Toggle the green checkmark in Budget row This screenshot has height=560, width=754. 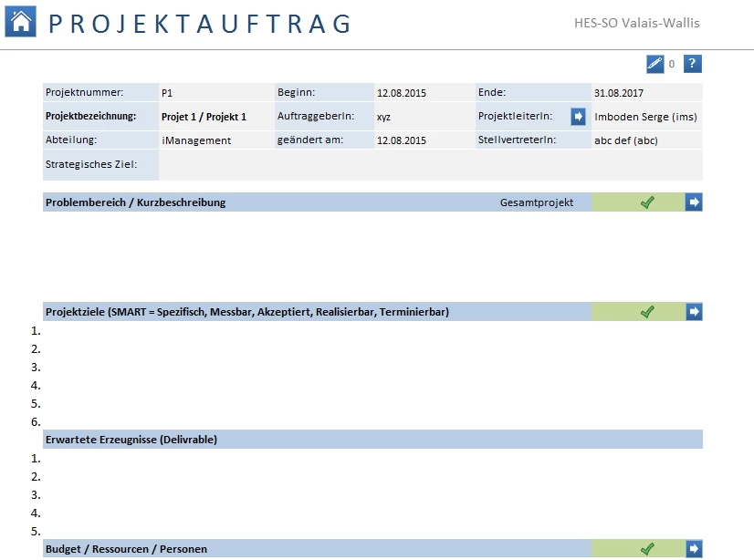click(x=647, y=549)
